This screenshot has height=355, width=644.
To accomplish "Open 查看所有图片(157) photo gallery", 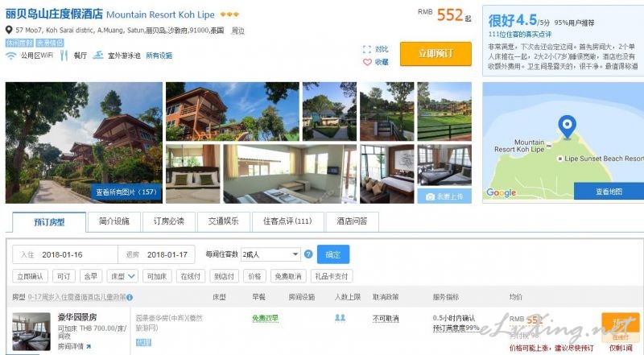I will coord(126,192).
